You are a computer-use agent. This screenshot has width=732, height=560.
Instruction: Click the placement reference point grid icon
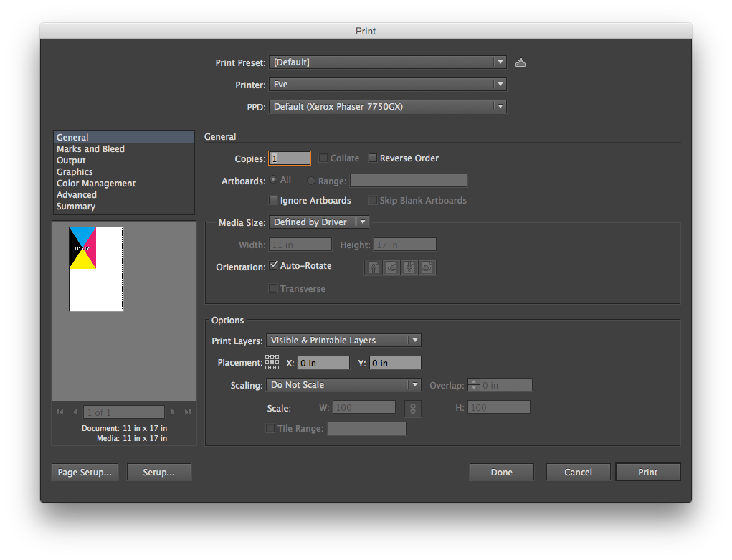click(272, 362)
